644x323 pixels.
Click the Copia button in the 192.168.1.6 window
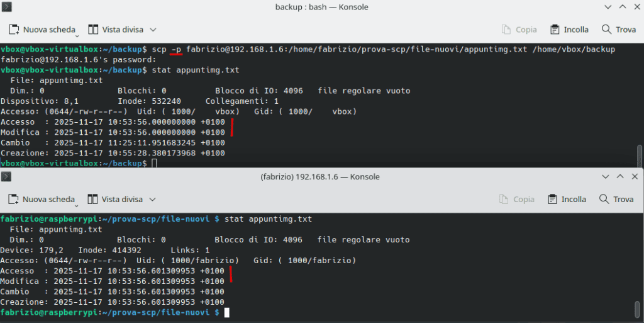coord(516,200)
